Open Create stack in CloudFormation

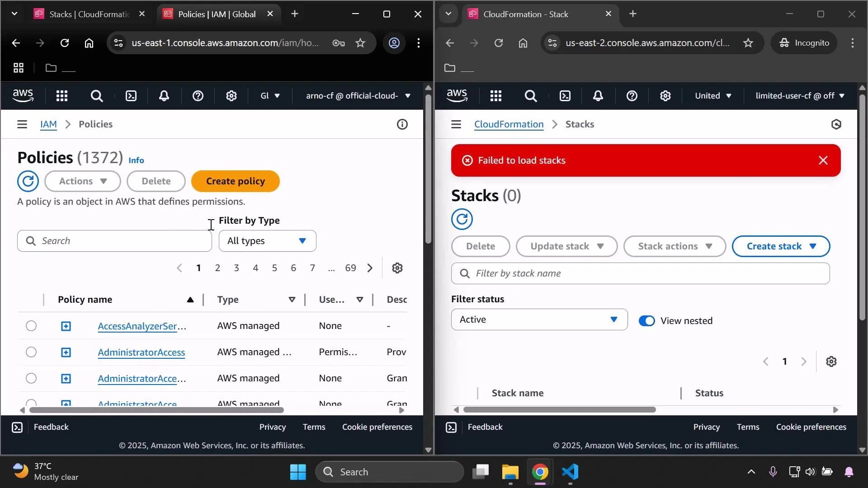tap(781, 246)
